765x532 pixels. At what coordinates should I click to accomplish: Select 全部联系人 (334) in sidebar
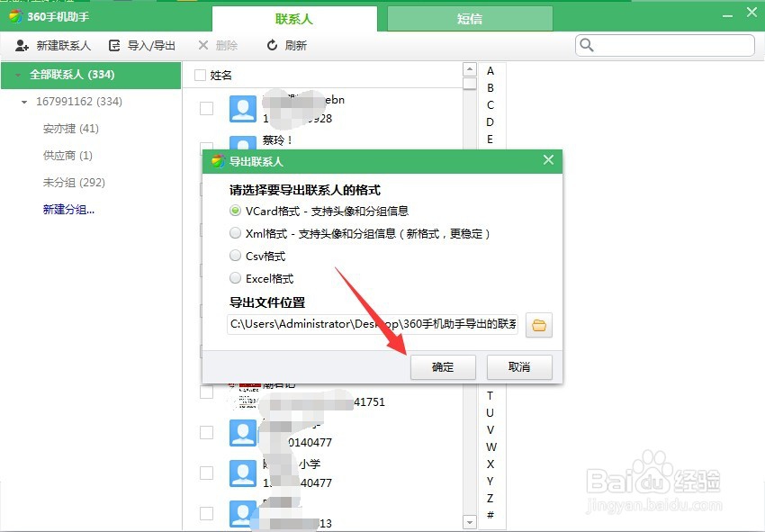(91, 75)
